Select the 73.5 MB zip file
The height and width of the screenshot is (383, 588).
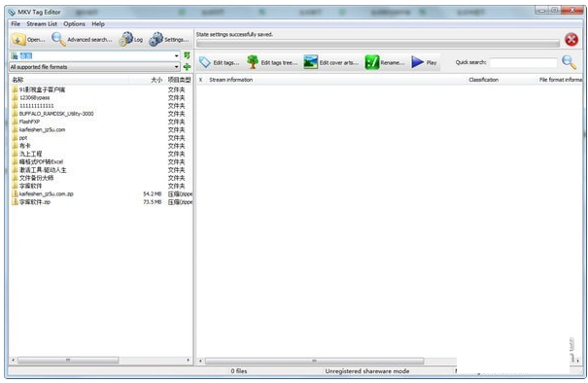[34, 202]
